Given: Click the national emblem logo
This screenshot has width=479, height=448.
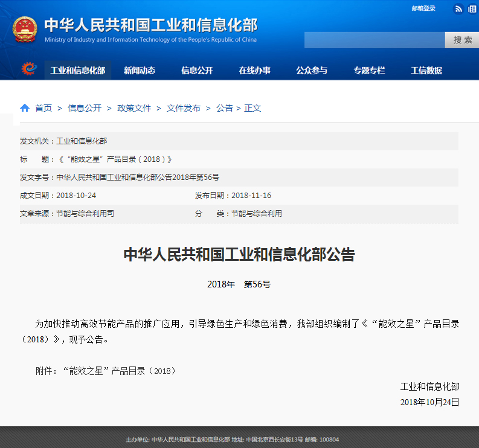Looking at the screenshot, I should (25, 30).
